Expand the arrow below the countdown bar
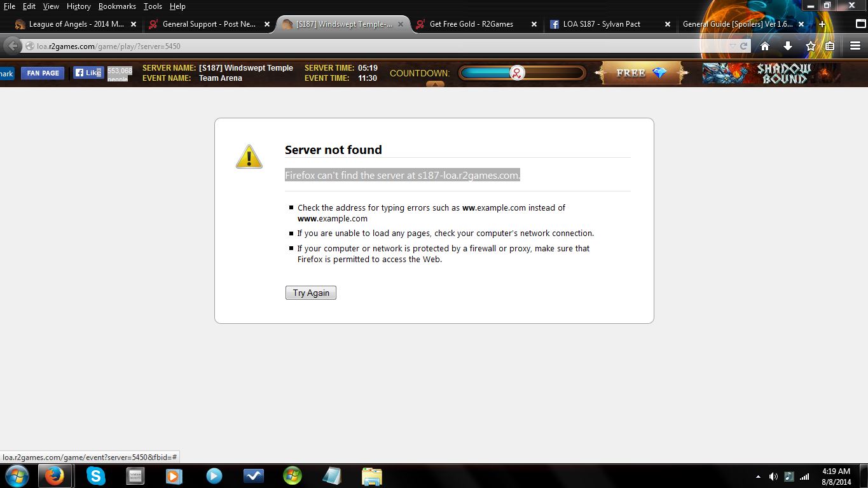This screenshot has height=488, width=868. coord(435,84)
